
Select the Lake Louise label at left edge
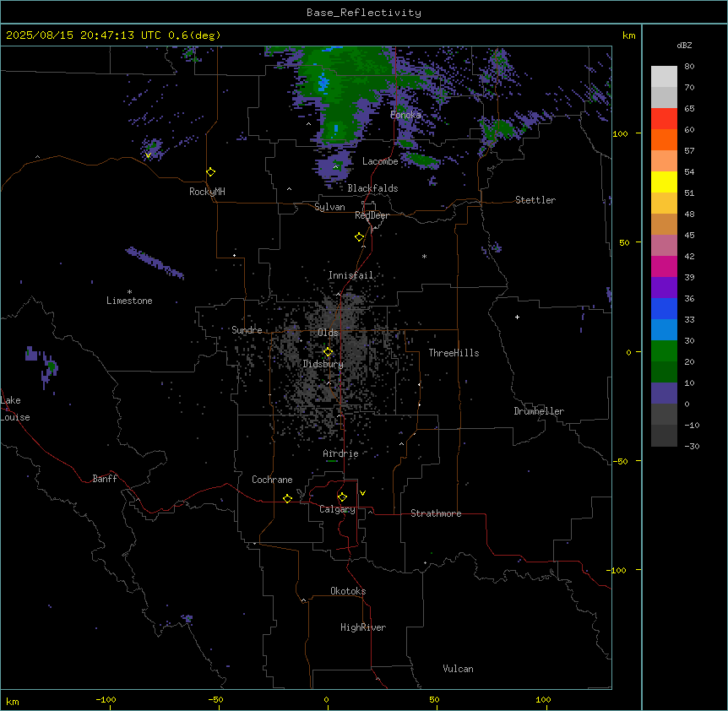click(x=15, y=409)
